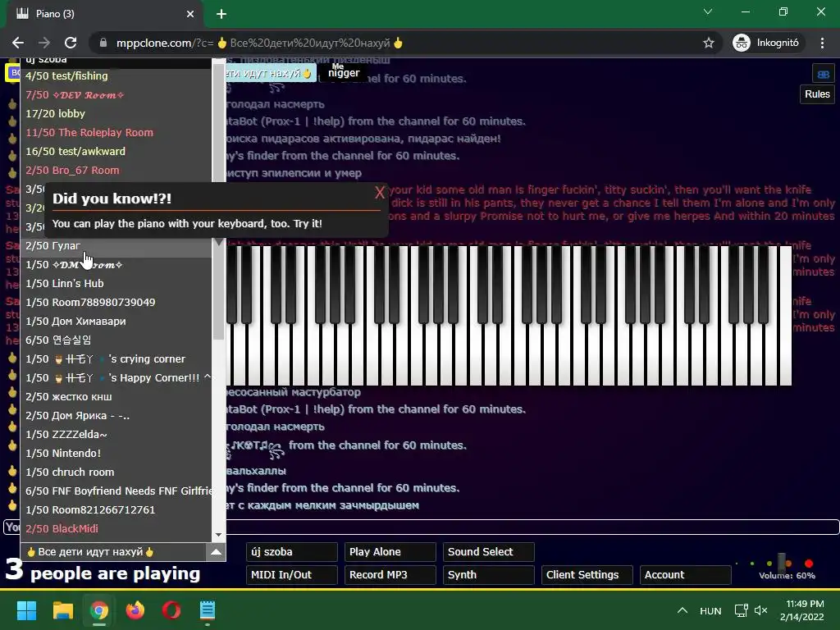The width and height of the screenshot is (840, 630).
Task: Click the Play Alone button
Action: pyautogui.click(x=390, y=552)
